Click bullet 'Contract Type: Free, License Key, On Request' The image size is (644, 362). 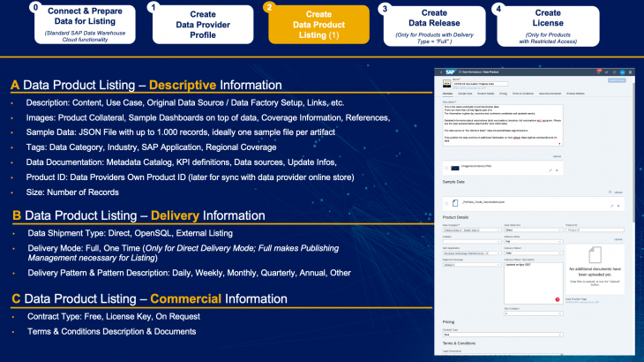pos(114,316)
